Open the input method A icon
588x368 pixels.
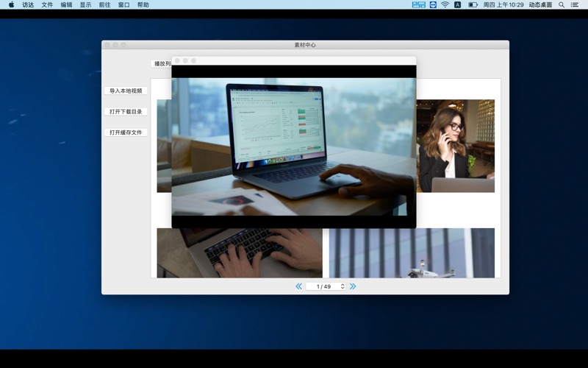[458, 4]
